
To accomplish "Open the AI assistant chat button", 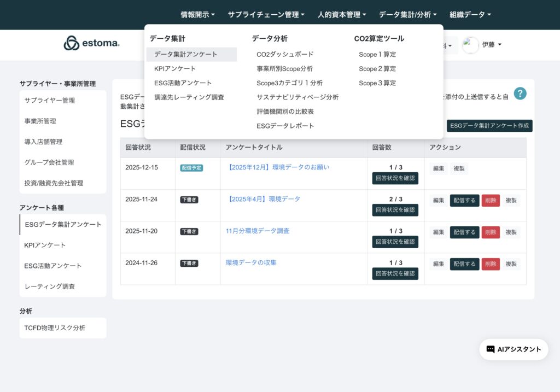I will point(514,349).
